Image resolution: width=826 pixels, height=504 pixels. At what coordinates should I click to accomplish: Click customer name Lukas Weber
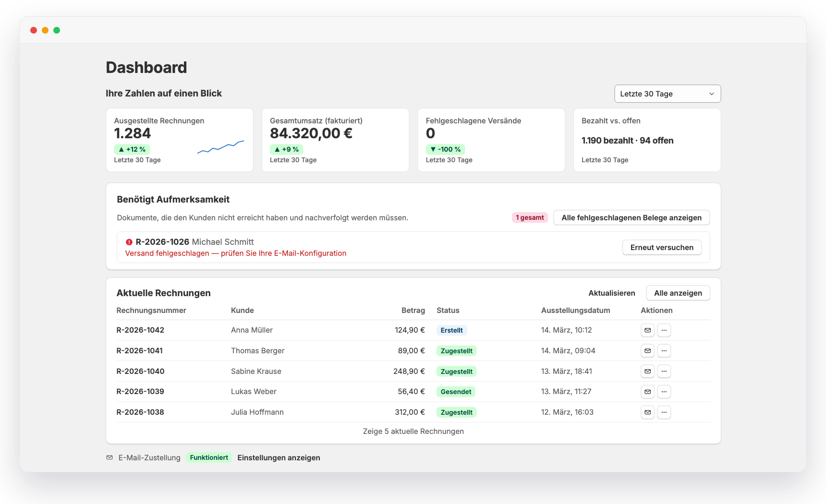(x=254, y=392)
